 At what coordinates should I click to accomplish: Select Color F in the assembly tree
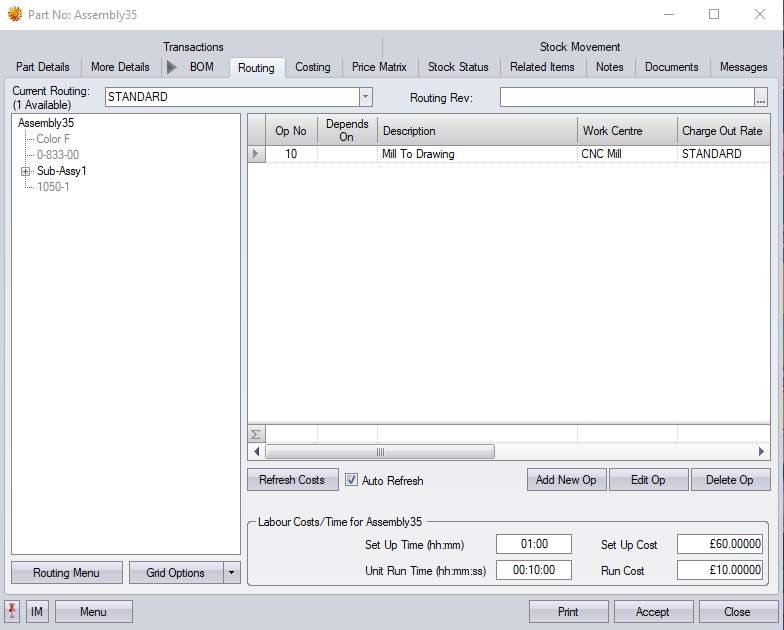pos(53,139)
